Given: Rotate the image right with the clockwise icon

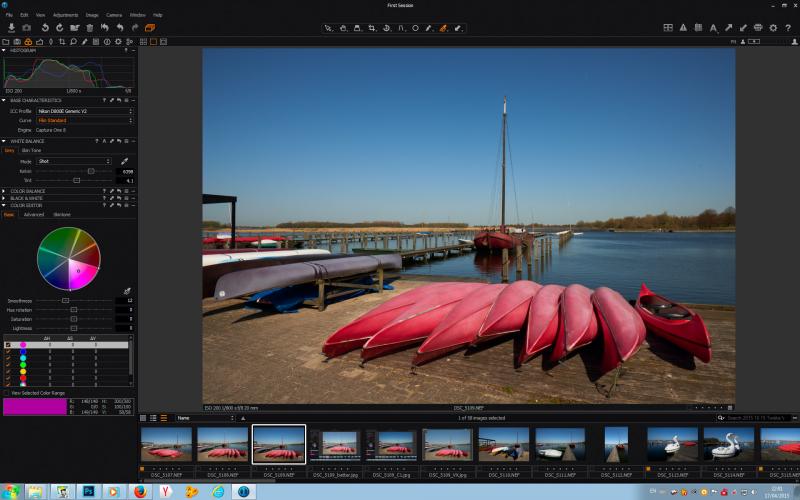Looking at the screenshot, I should 59,28.
